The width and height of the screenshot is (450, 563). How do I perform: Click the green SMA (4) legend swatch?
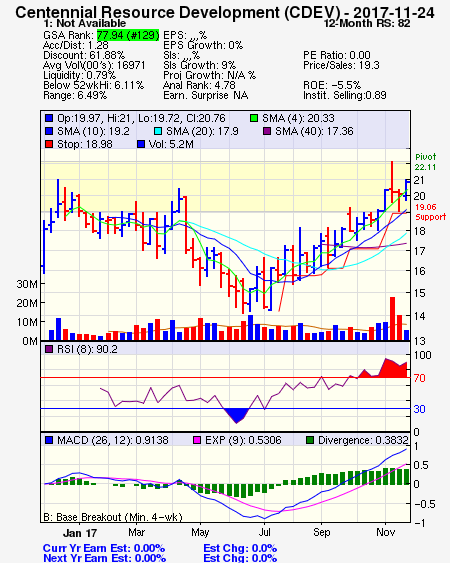(254, 118)
